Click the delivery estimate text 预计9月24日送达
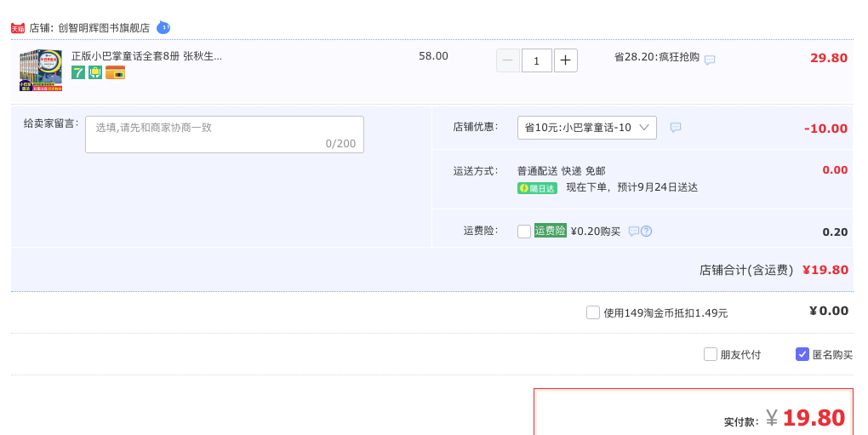The image size is (868, 435). (657, 187)
